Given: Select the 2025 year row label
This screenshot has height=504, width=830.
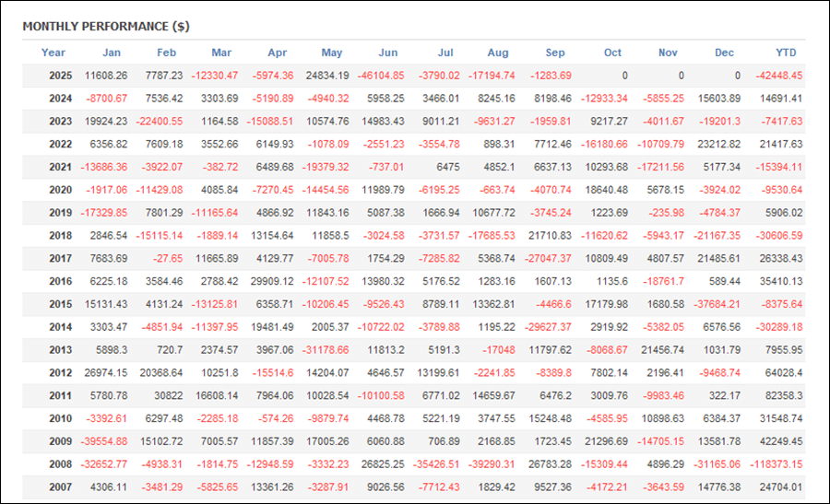Looking at the screenshot, I should coord(60,76).
